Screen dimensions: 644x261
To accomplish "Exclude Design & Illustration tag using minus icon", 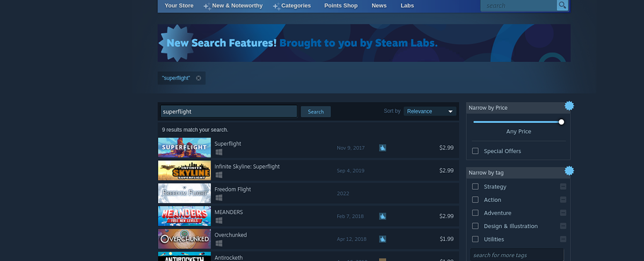I will coord(563,226).
